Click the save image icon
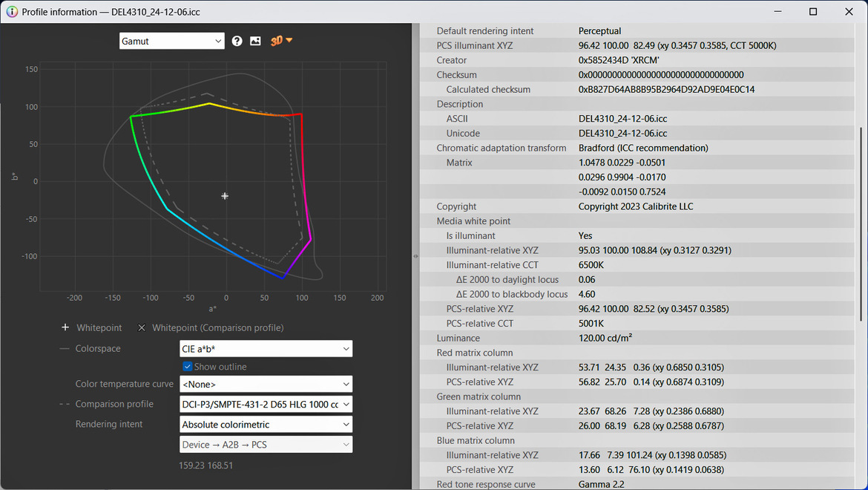 255,41
